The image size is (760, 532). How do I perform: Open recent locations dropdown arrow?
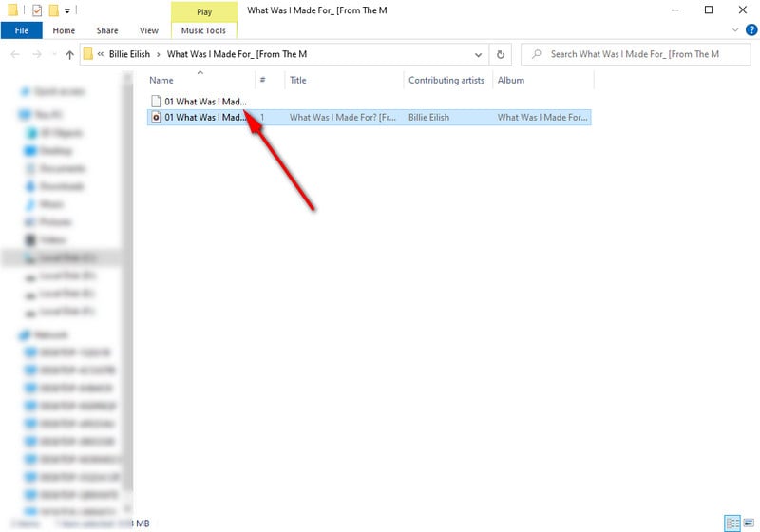pyautogui.click(x=55, y=54)
